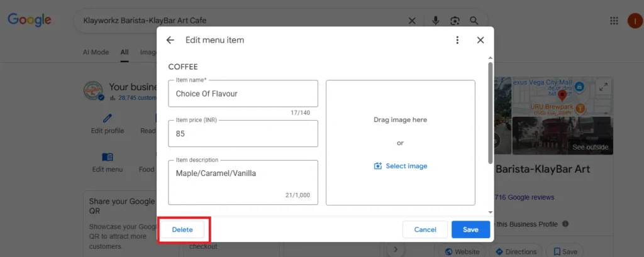Screen dimensions: 644x257
Task: Expand the map with fullscreen icon
Action: tap(603, 87)
